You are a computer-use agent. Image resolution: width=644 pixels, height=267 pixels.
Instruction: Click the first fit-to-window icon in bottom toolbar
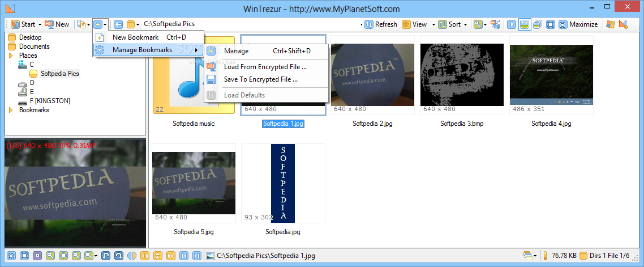(11, 256)
